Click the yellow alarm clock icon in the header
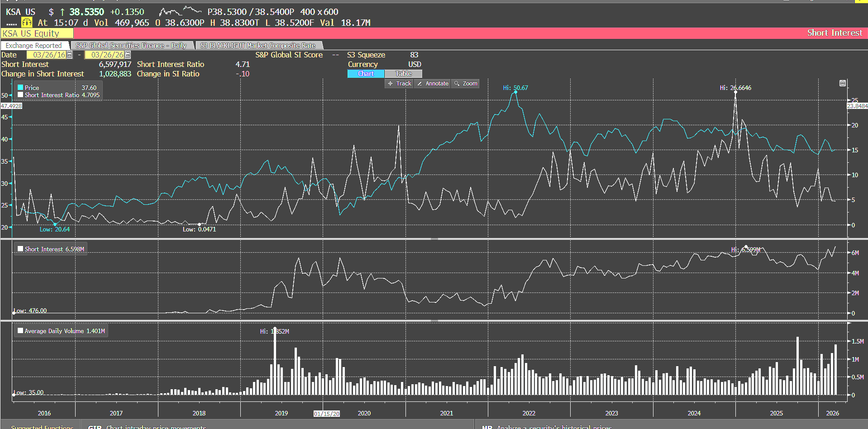Viewport: 868px width, 429px height. pos(26,22)
